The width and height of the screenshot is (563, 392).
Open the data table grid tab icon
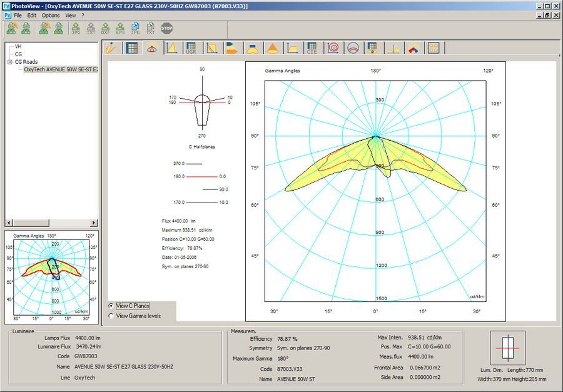[x=131, y=48]
